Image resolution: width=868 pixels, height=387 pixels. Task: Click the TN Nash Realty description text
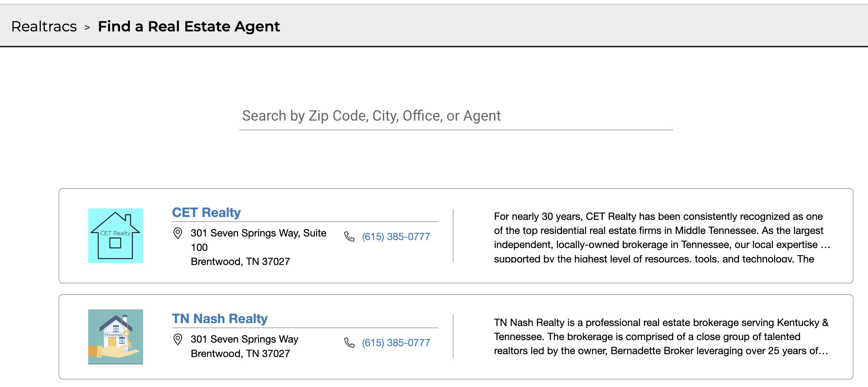click(x=661, y=336)
